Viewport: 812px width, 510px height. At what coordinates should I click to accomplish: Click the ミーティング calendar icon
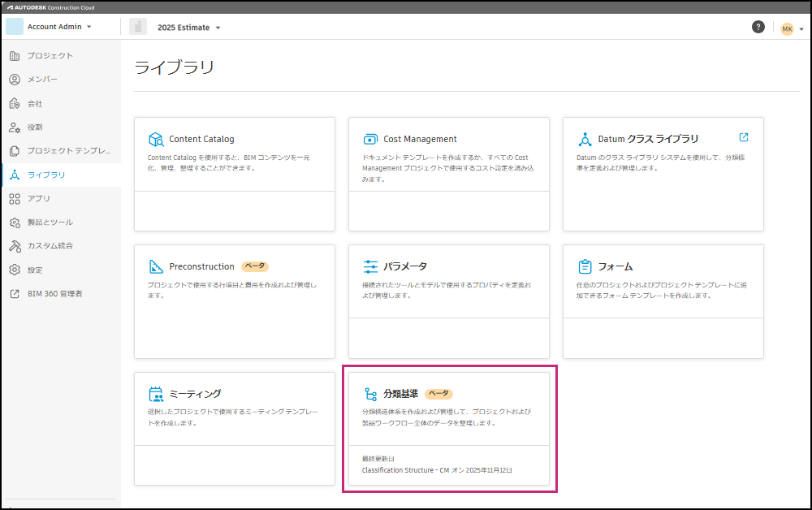(156, 394)
